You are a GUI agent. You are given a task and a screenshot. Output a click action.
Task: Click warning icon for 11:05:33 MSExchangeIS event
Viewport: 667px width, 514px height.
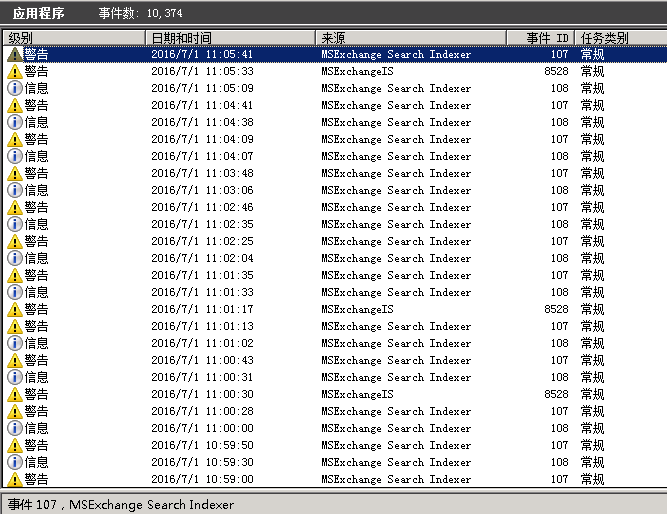(x=14, y=72)
